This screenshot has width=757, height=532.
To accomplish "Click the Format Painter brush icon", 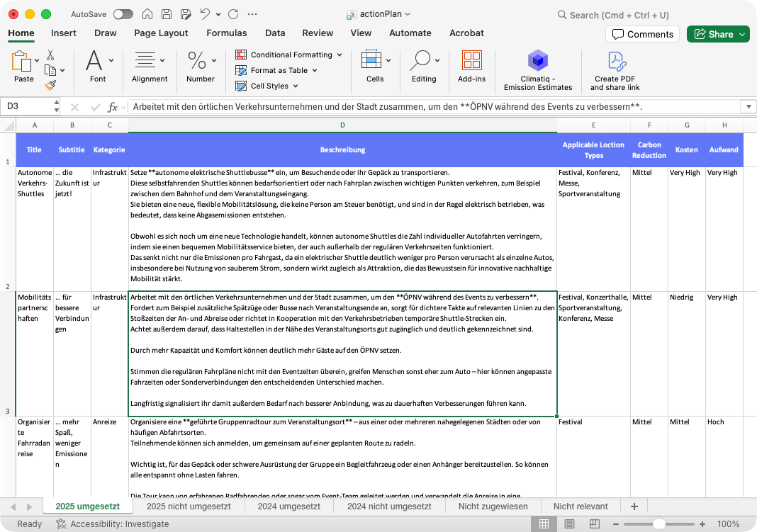I will tap(50, 85).
